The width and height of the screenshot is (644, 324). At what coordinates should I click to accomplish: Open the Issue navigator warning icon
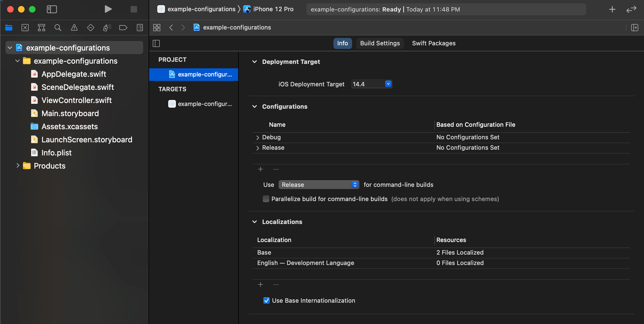pos(74,28)
